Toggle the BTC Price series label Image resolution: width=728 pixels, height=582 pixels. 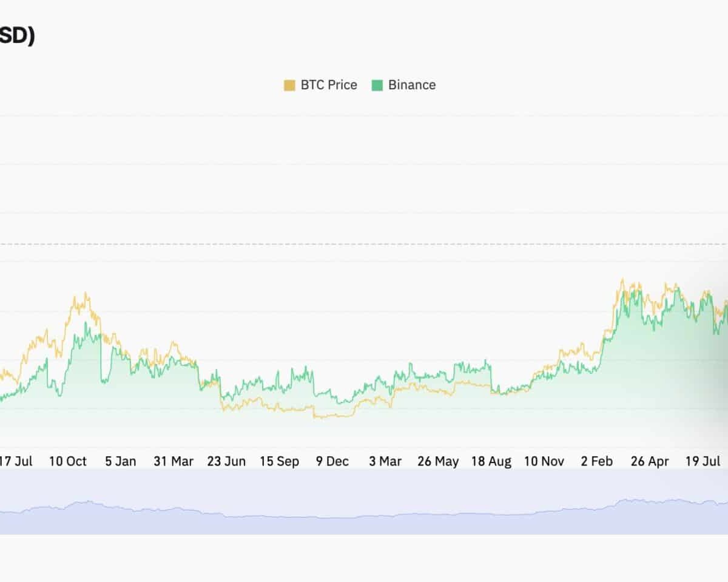click(329, 85)
